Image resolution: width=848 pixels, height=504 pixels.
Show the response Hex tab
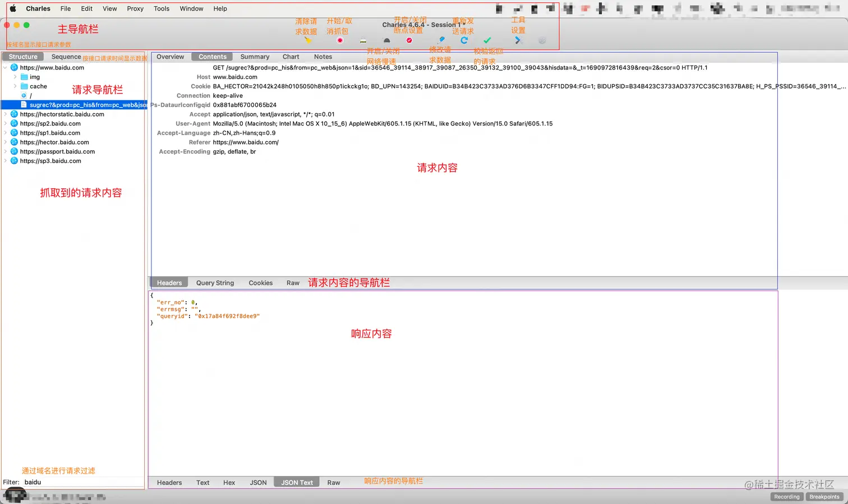[x=229, y=483]
